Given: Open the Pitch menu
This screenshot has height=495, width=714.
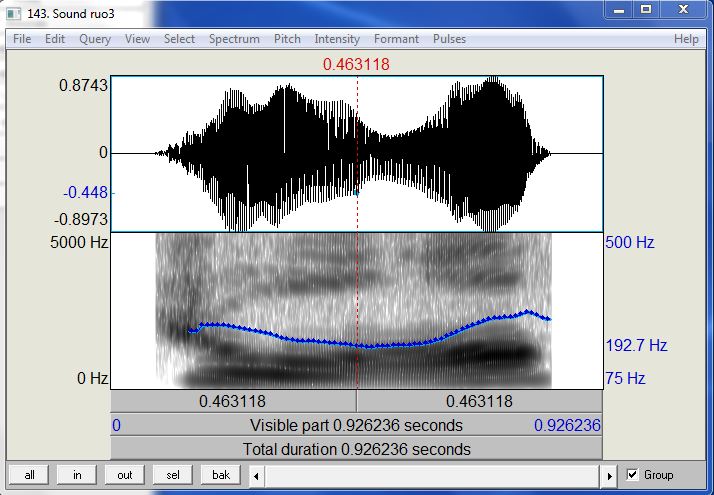Looking at the screenshot, I should (x=287, y=39).
